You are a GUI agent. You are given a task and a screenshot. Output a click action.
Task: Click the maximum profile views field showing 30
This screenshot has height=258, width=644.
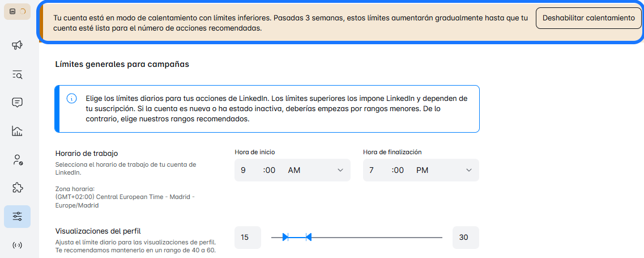[x=466, y=238]
